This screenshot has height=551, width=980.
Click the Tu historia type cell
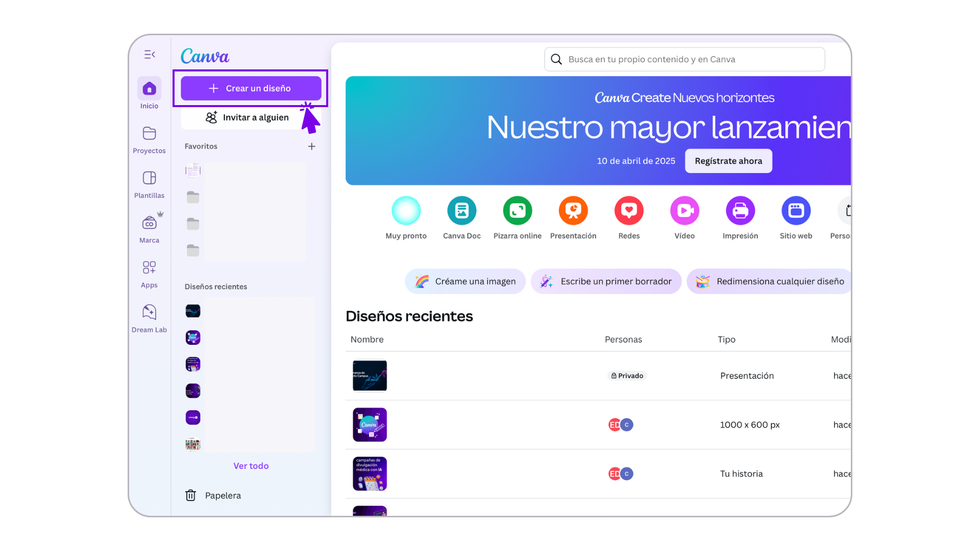(x=741, y=474)
